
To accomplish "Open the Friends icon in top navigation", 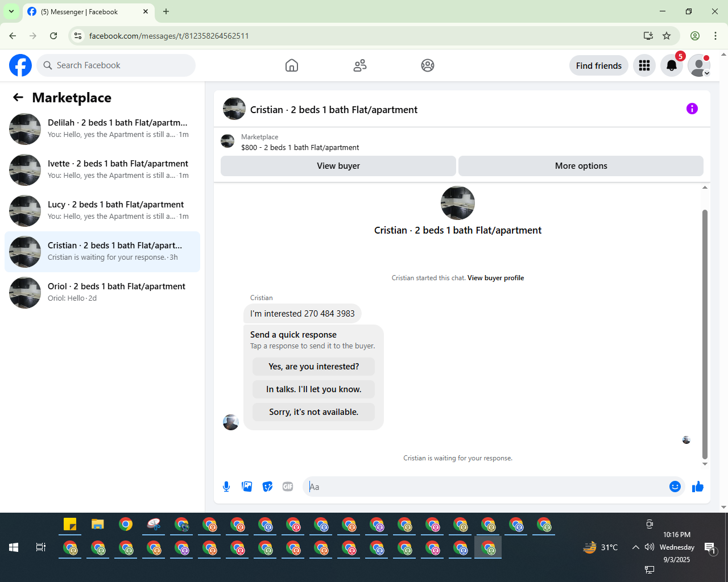I will 360,65.
